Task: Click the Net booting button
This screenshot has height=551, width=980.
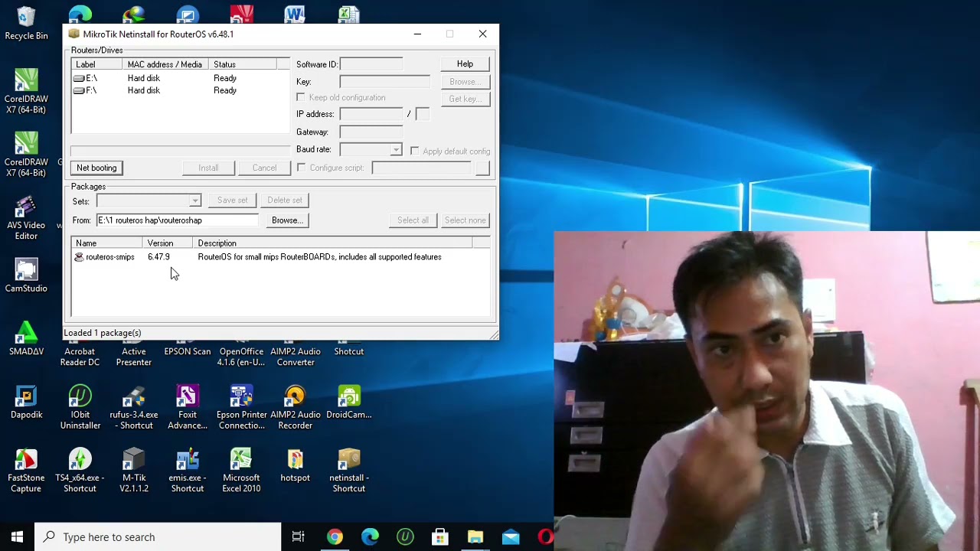Action: (96, 168)
